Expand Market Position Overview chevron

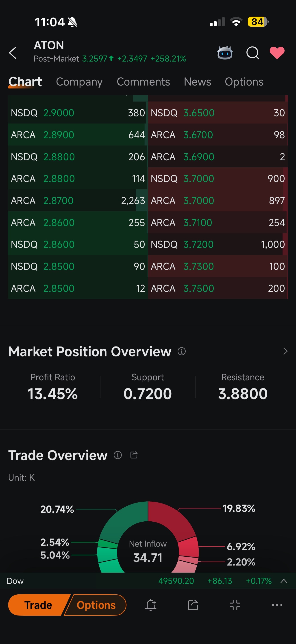point(285,351)
